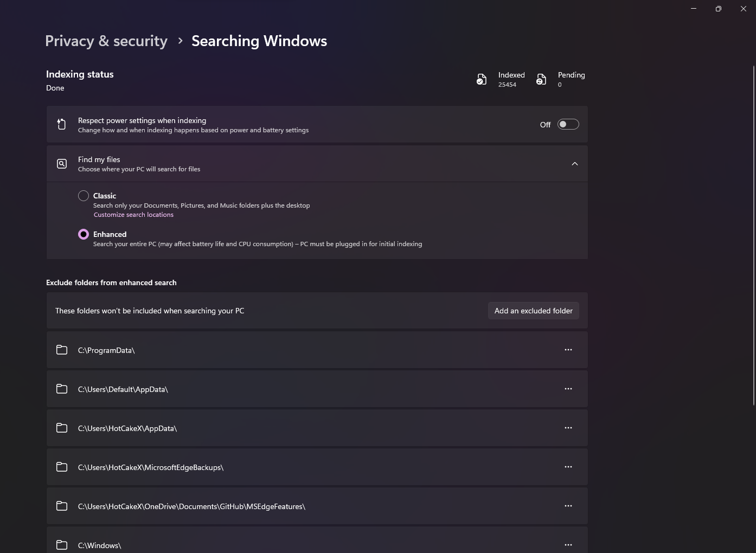This screenshot has height=553, width=756.
Task: Open the Customize search locations link
Action: [133, 214]
